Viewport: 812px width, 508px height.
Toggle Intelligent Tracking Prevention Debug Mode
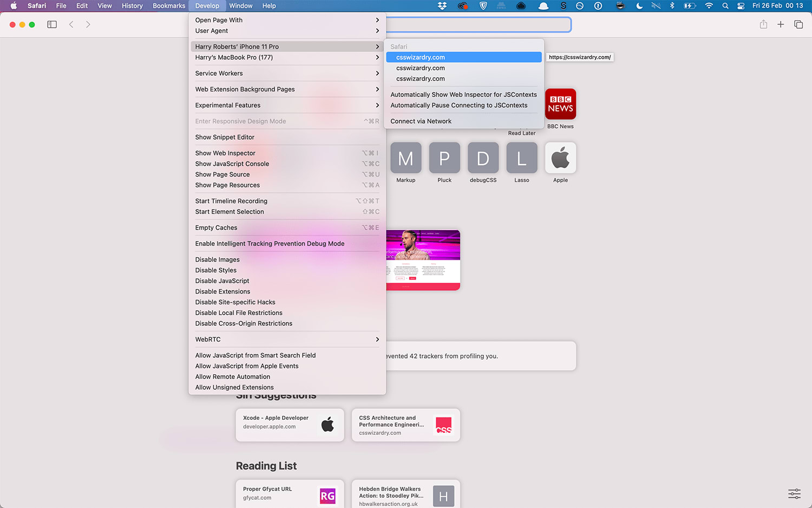(287, 244)
